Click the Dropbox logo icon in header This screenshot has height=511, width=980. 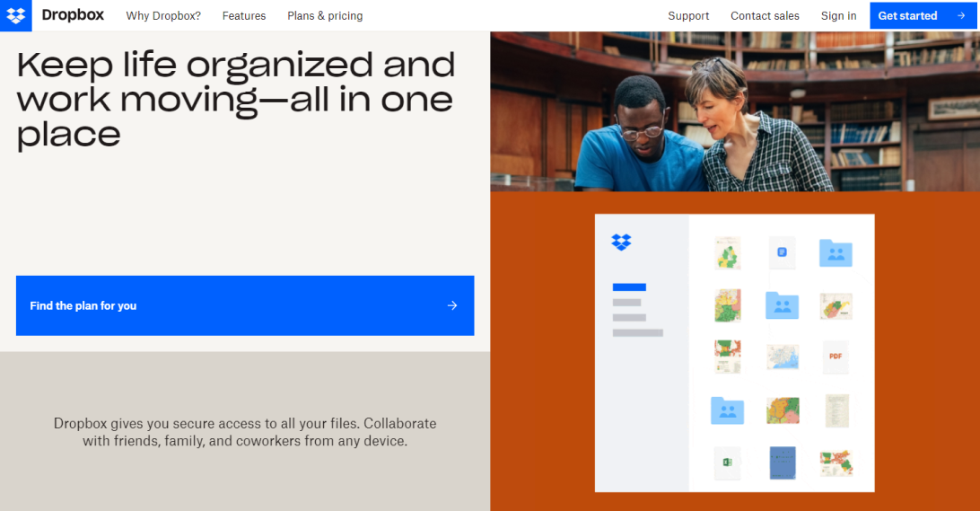point(15,15)
